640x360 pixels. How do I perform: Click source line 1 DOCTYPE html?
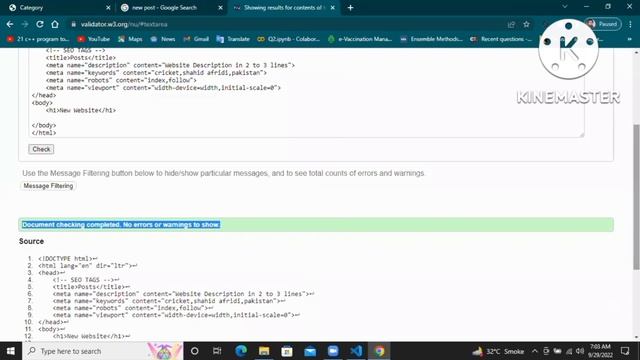click(x=68, y=259)
